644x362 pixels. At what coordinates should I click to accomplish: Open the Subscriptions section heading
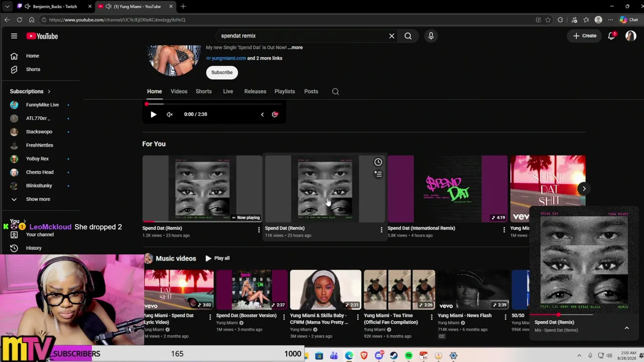30,92
